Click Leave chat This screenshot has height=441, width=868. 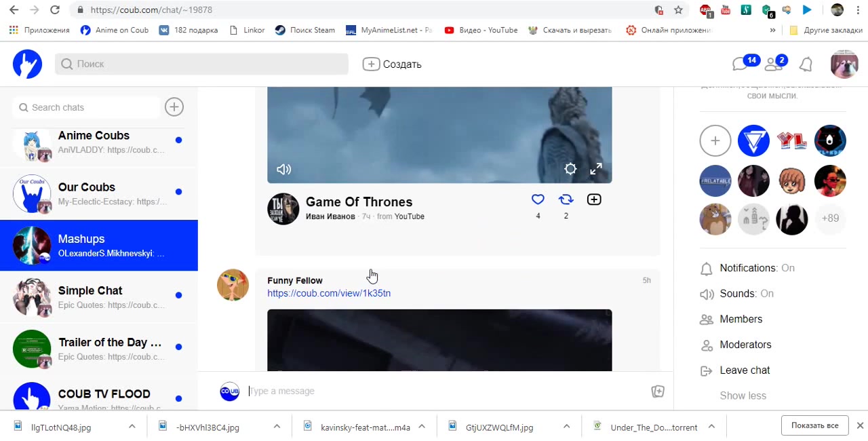pos(745,370)
